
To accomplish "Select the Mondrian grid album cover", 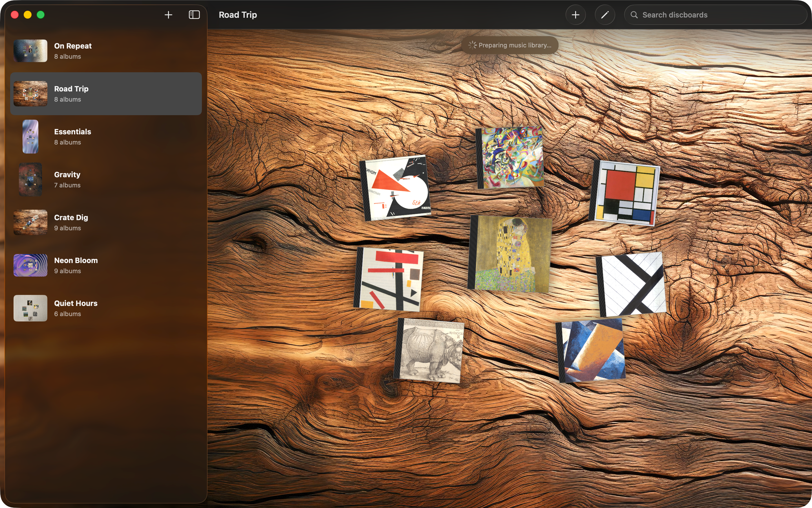I will coord(625,193).
